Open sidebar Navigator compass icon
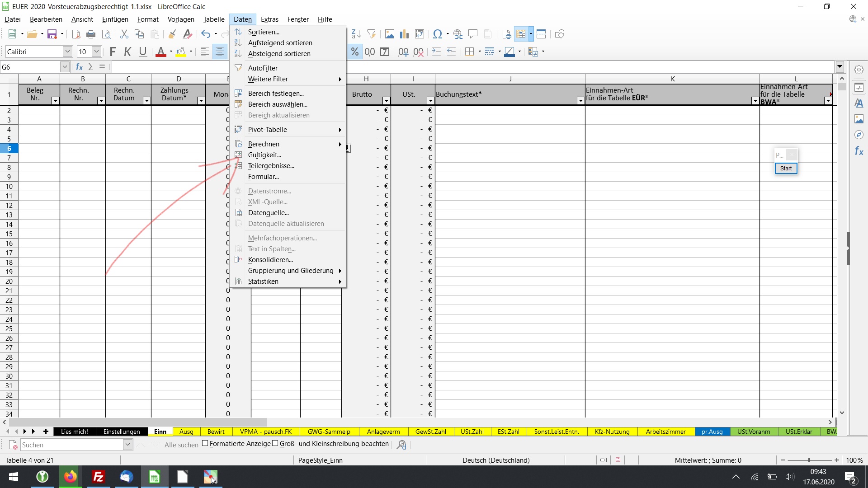This screenshot has height=488, width=868. click(859, 135)
